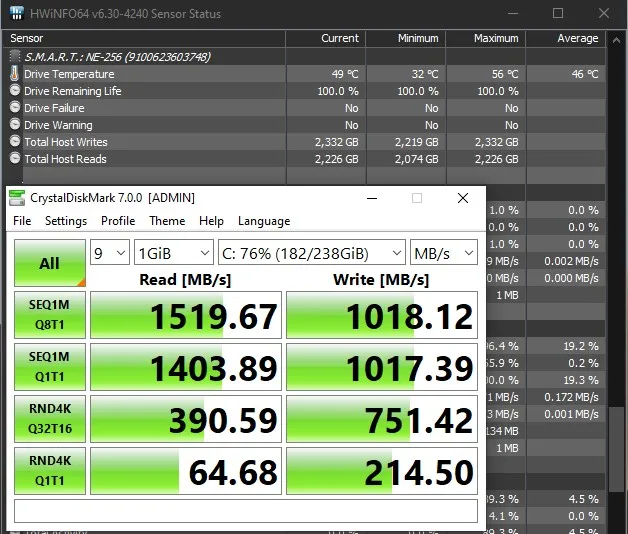Click the Average column header
Screen dimensions: 628x534
coord(566,38)
